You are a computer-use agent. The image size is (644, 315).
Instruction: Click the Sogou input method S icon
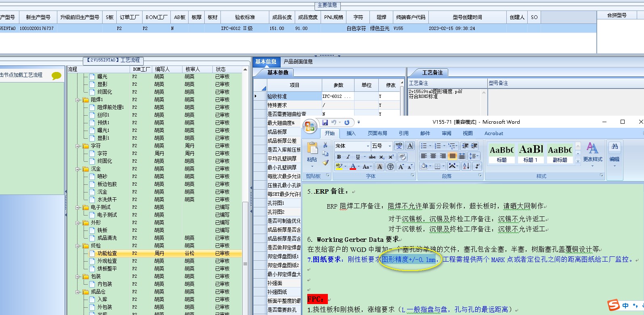(x=614, y=305)
